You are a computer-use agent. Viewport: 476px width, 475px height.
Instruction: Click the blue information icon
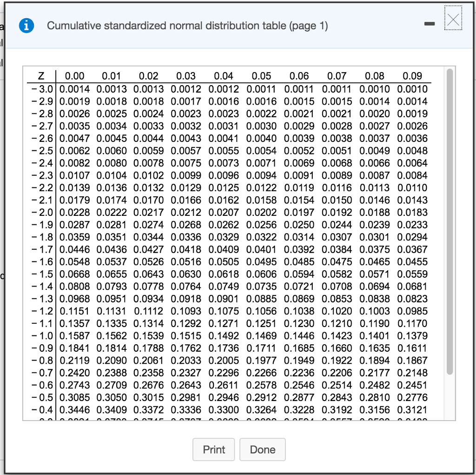26,26
